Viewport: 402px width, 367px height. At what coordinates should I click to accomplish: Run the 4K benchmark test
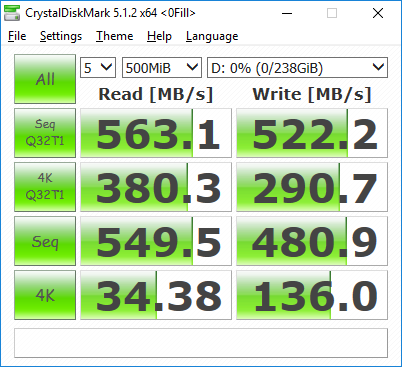pyautogui.click(x=45, y=295)
